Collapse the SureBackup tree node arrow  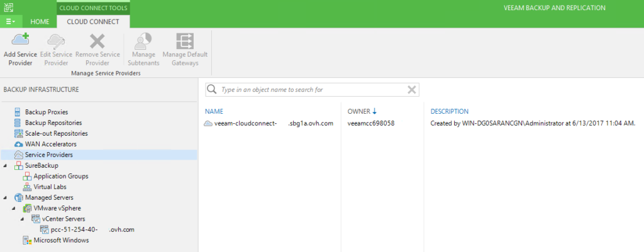click(4, 165)
